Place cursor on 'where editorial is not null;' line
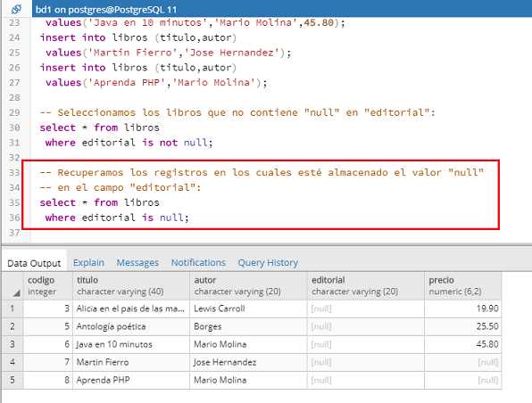The width and height of the screenshot is (532, 403). (129, 143)
